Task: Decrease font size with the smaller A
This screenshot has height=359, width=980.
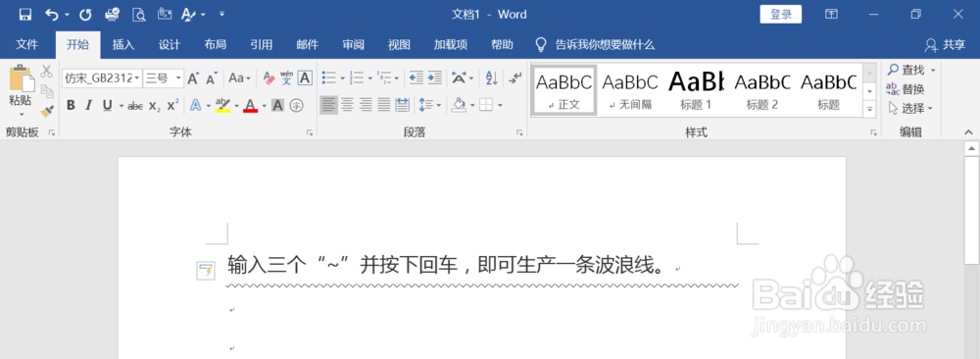Action: tap(212, 78)
